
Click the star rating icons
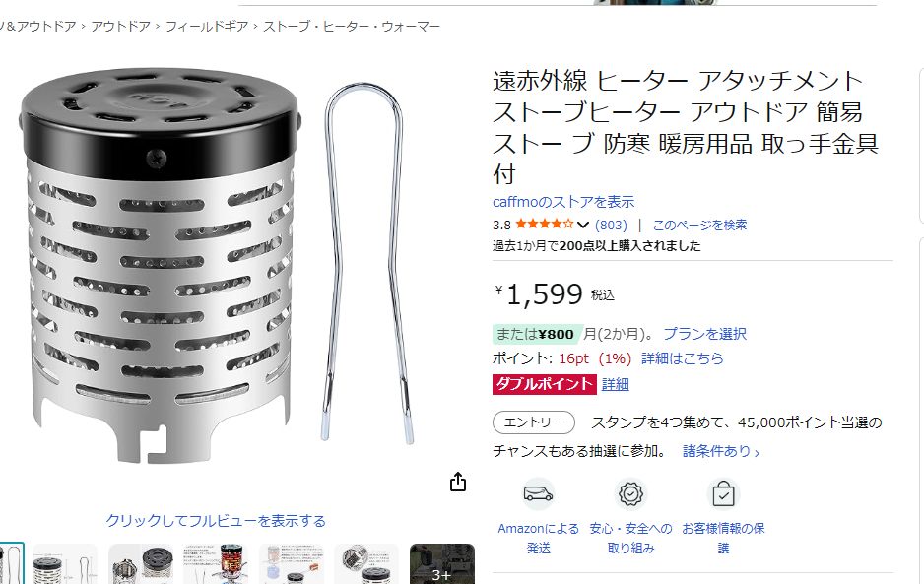click(x=544, y=224)
